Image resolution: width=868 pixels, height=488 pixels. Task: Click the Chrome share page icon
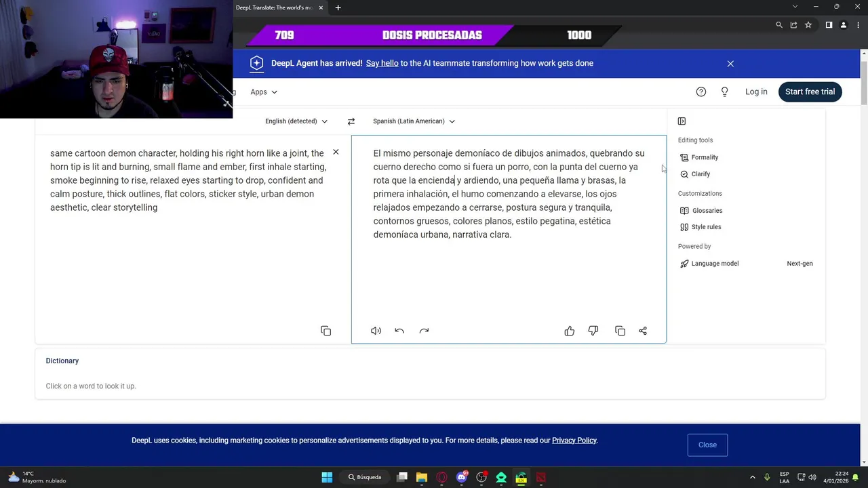[x=793, y=25]
